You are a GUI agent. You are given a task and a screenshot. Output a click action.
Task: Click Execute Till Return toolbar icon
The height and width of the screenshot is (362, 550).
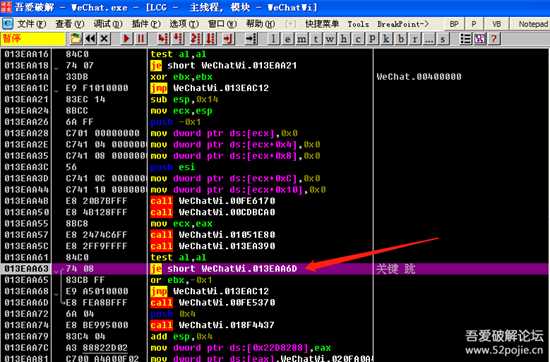(x=228, y=39)
